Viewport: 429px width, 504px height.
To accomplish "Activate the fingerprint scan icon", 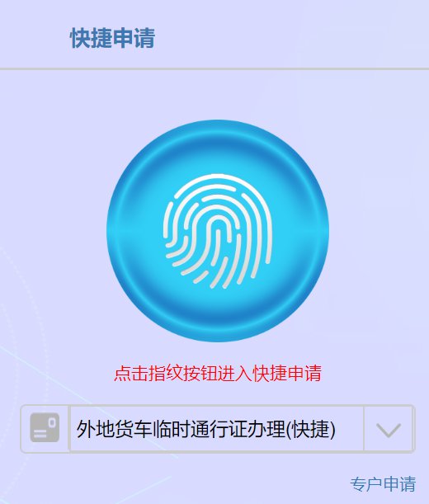I will pos(218,232).
